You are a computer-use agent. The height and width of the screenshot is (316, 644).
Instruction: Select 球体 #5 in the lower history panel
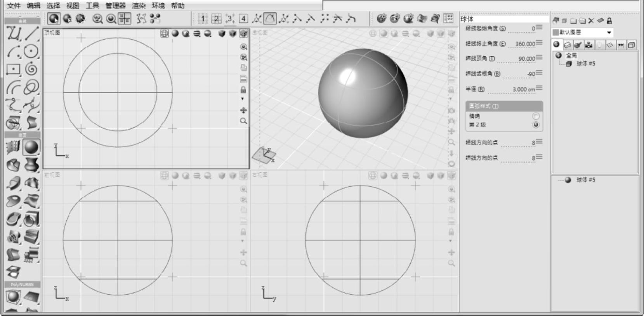(x=585, y=180)
